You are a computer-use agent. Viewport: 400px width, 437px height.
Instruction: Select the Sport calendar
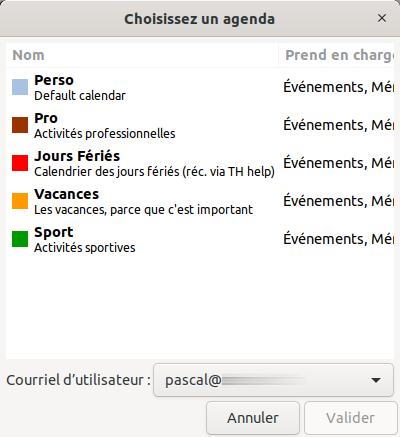point(200,239)
